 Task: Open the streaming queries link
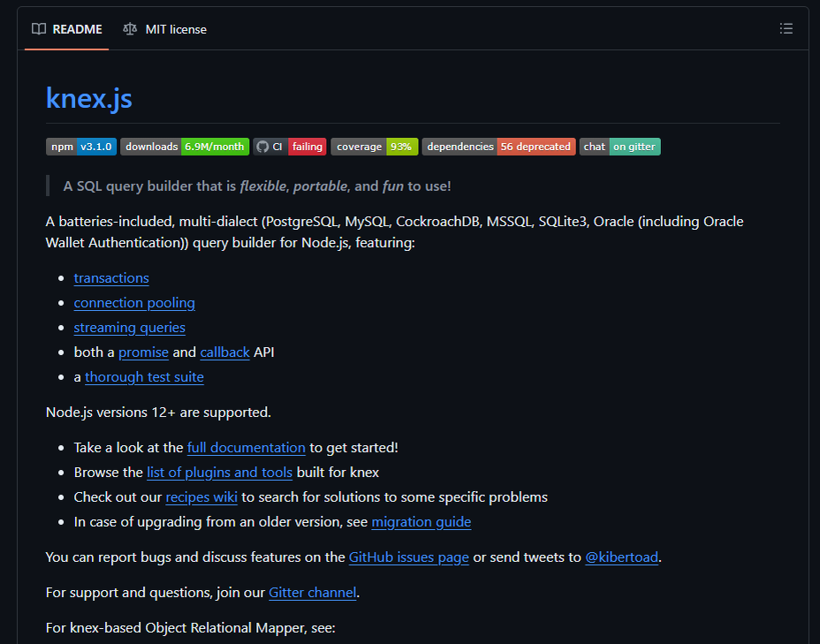[130, 327]
